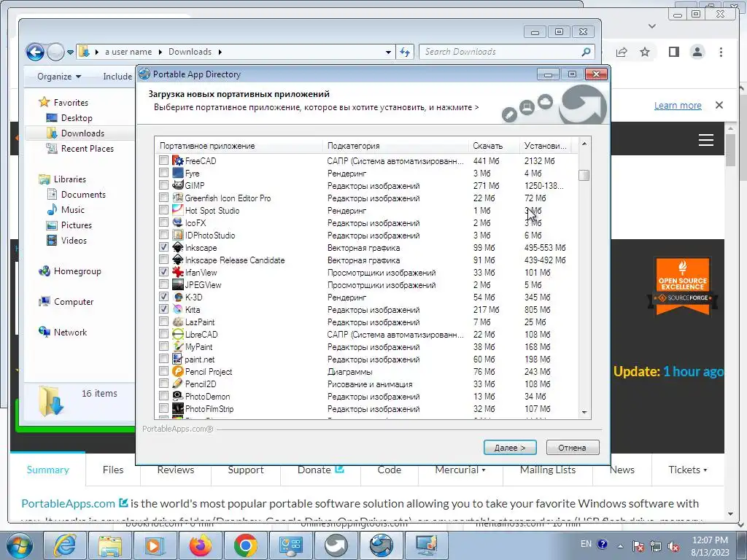The image size is (747, 560).
Task: Check the GIMP checkbox
Action: click(163, 185)
